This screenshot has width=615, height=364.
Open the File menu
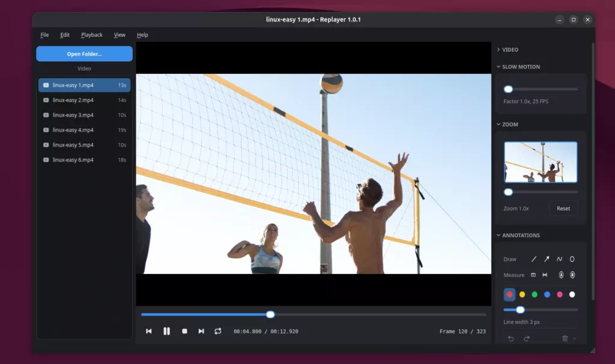click(x=44, y=35)
